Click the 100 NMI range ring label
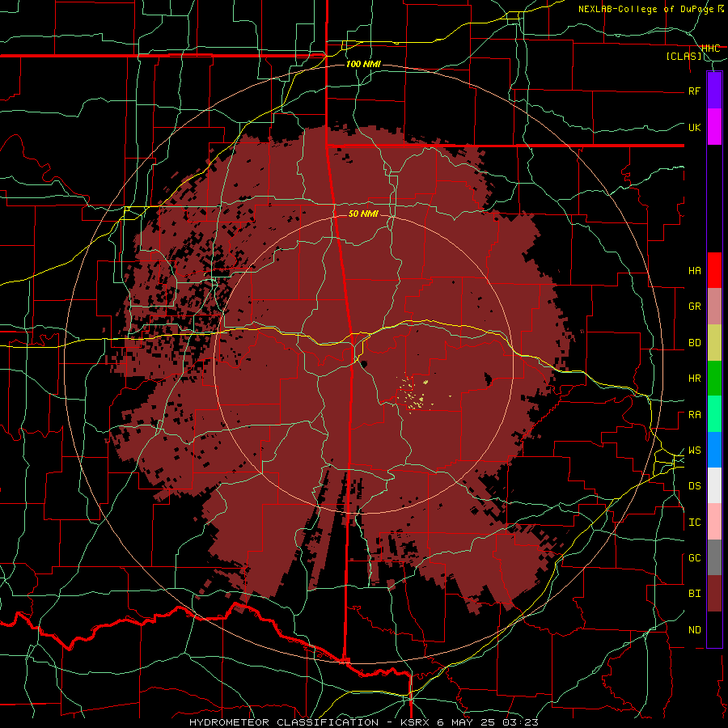 coord(363,64)
